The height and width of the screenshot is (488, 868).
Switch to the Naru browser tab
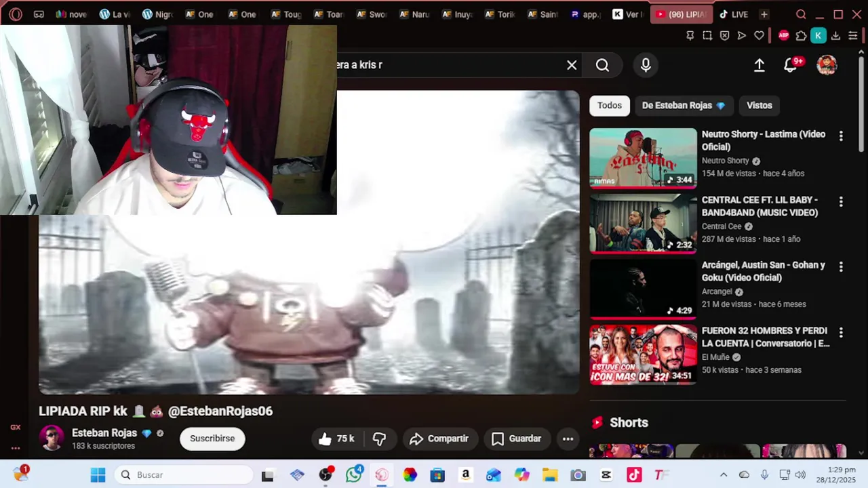[415, 14]
